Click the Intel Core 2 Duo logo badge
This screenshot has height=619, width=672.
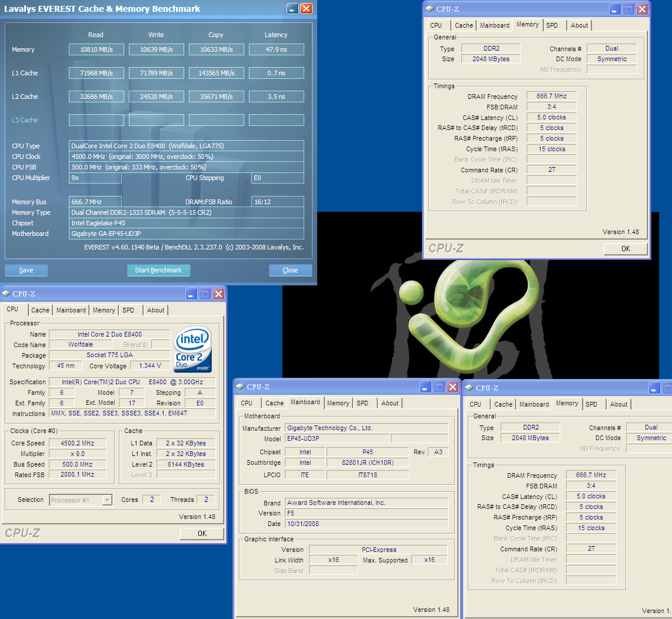193,350
